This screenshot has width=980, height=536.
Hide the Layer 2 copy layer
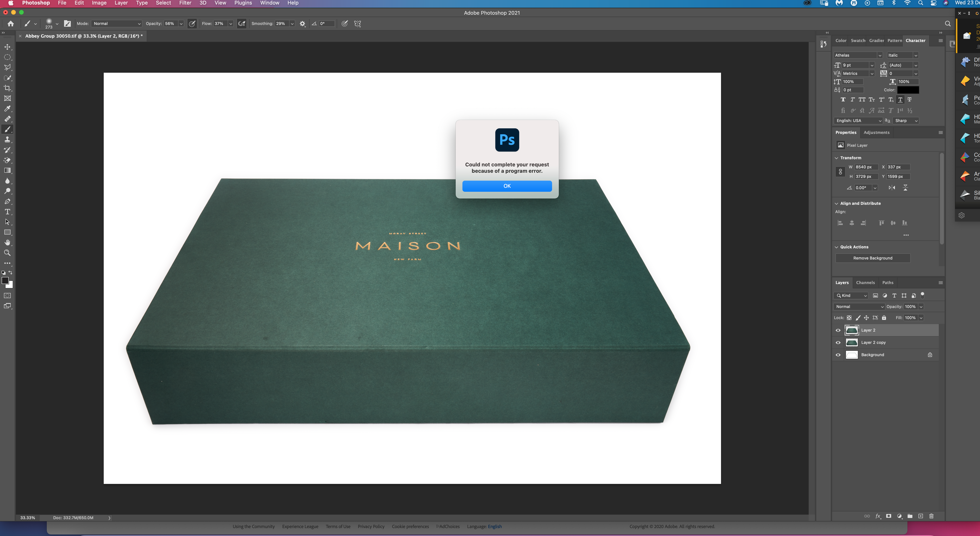click(x=838, y=342)
